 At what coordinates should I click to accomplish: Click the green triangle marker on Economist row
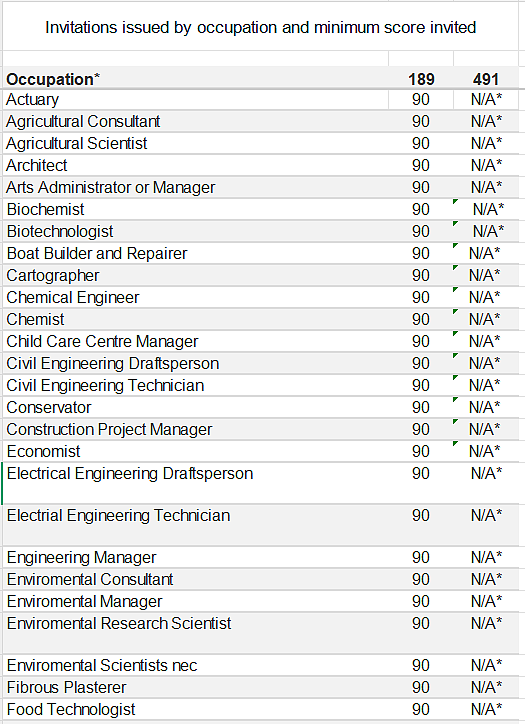456,444
